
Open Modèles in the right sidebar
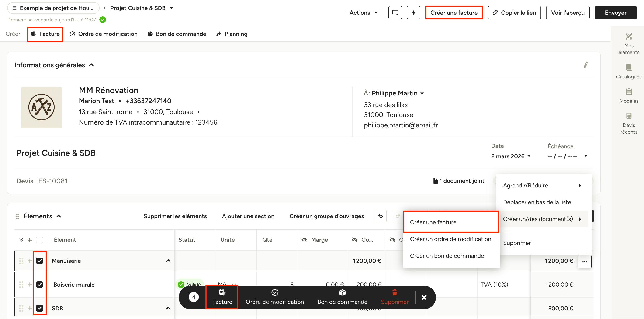(x=629, y=96)
